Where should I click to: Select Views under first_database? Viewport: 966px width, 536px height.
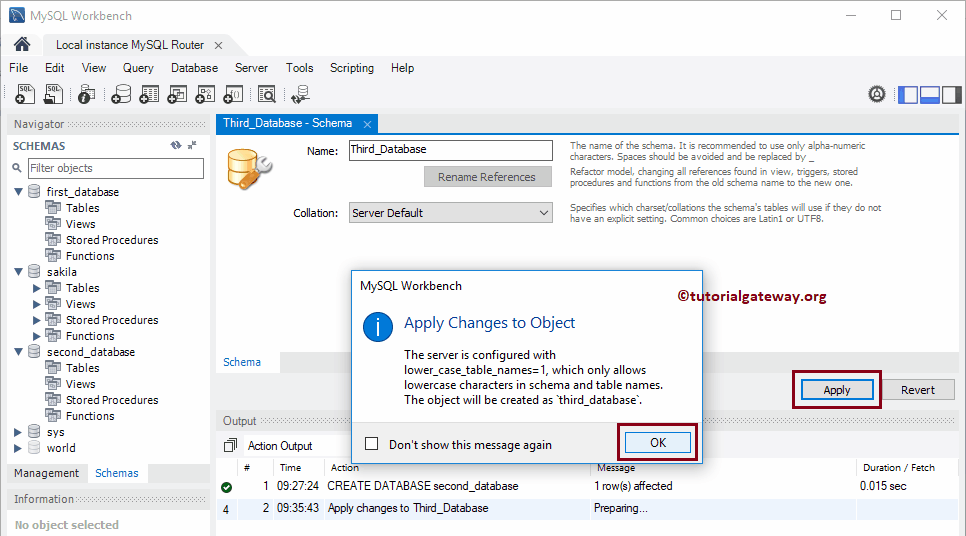81,224
